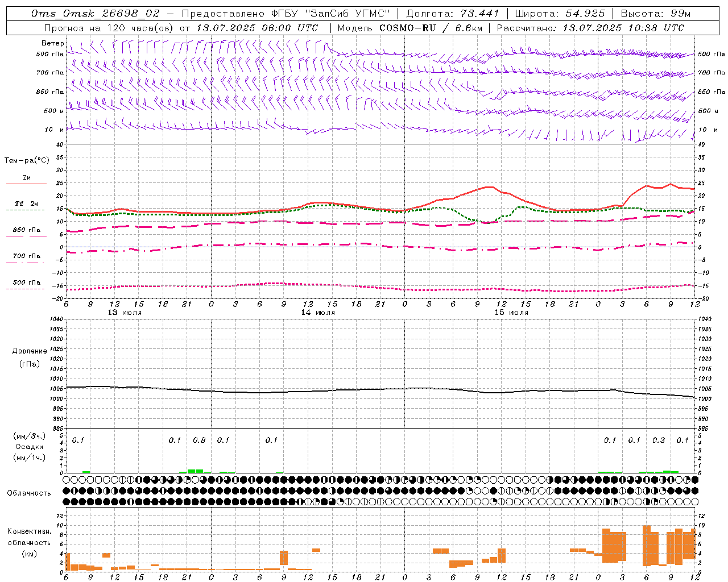Image resolution: width=728 pixels, height=582 pixels.
Task: Click the Ветер panel label
Action: [x=52, y=43]
